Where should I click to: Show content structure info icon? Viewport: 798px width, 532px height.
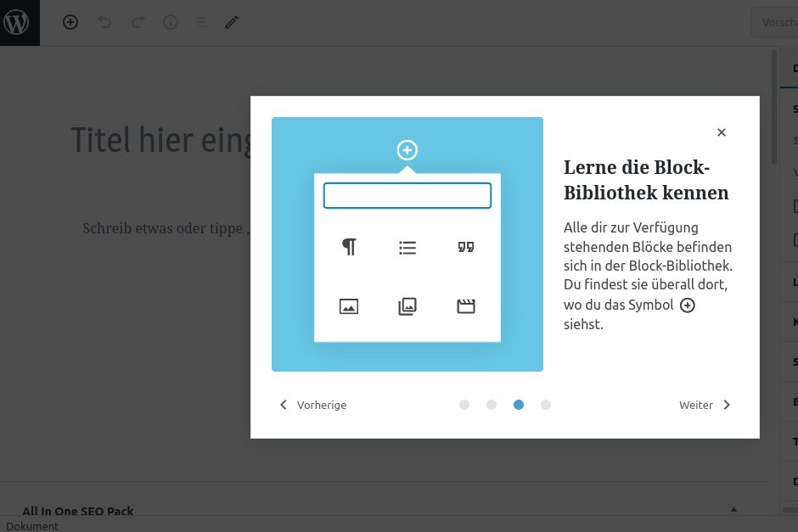pyautogui.click(x=171, y=22)
